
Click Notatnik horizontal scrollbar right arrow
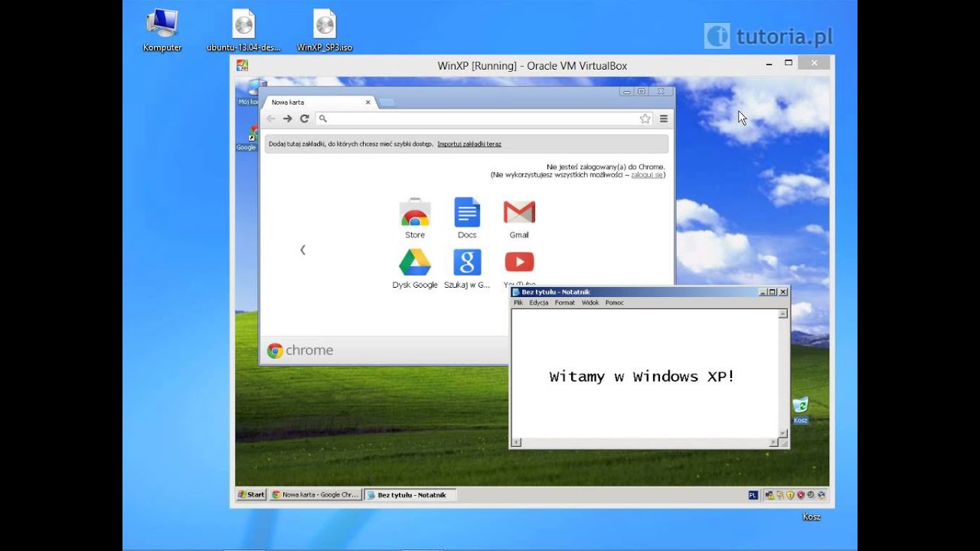pyautogui.click(x=773, y=442)
